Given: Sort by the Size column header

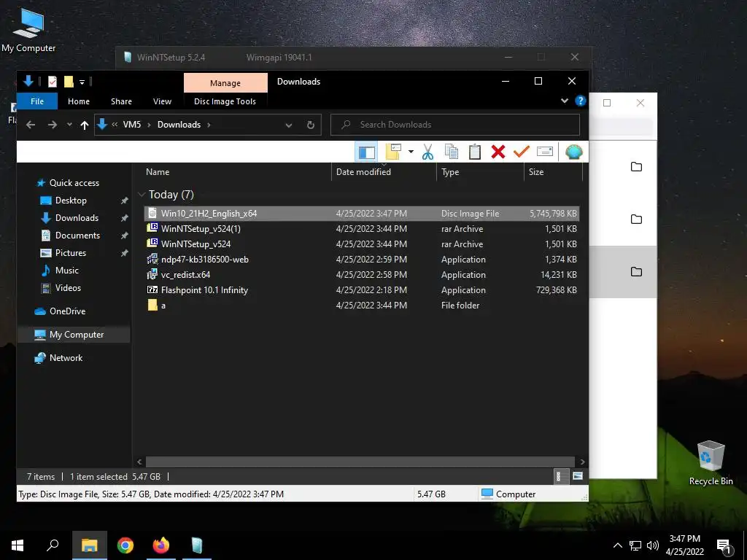Looking at the screenshot, I should click(x=553, y=172).
